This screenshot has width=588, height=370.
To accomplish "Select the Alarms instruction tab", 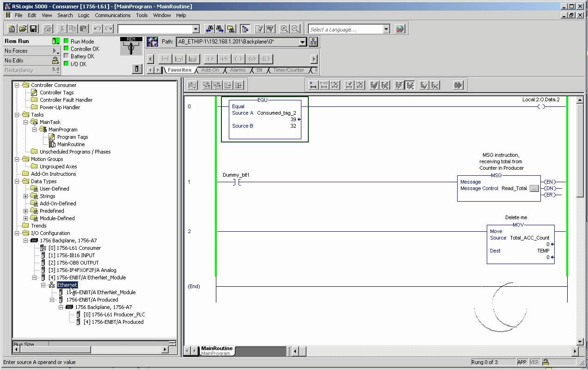I will pyautogui.click(x=238, y=70).
